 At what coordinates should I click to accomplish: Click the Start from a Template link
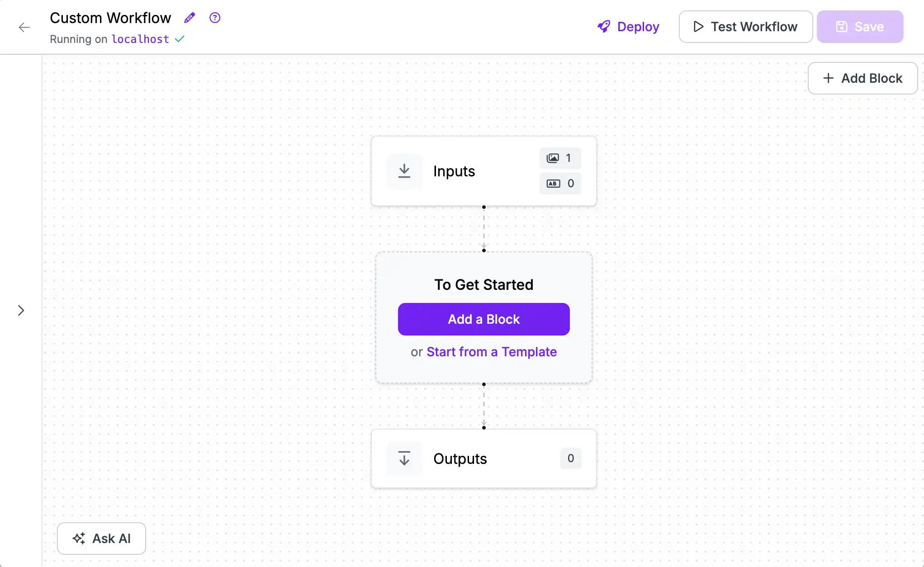(492, 351)
